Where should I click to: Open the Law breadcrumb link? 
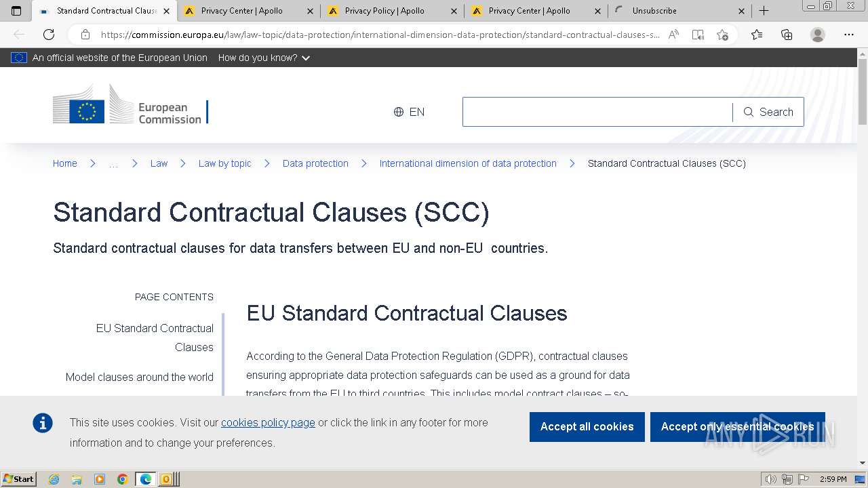click(x=159, y=163)
